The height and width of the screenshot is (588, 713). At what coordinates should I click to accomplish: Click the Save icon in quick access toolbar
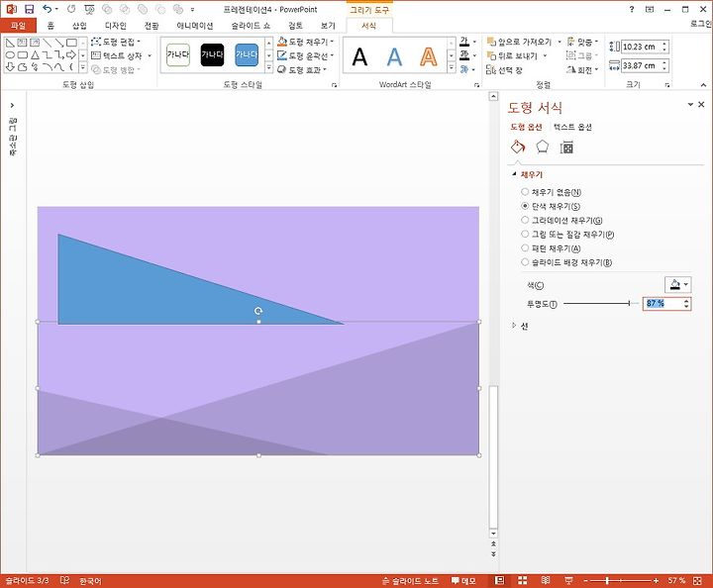point(29,9)
